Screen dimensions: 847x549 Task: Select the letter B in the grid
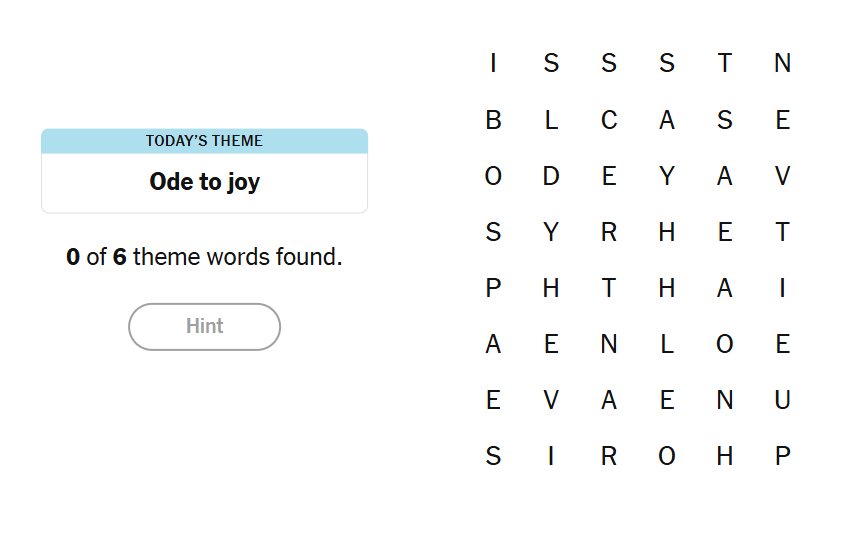pyautogui.click(x=493, y=121)
